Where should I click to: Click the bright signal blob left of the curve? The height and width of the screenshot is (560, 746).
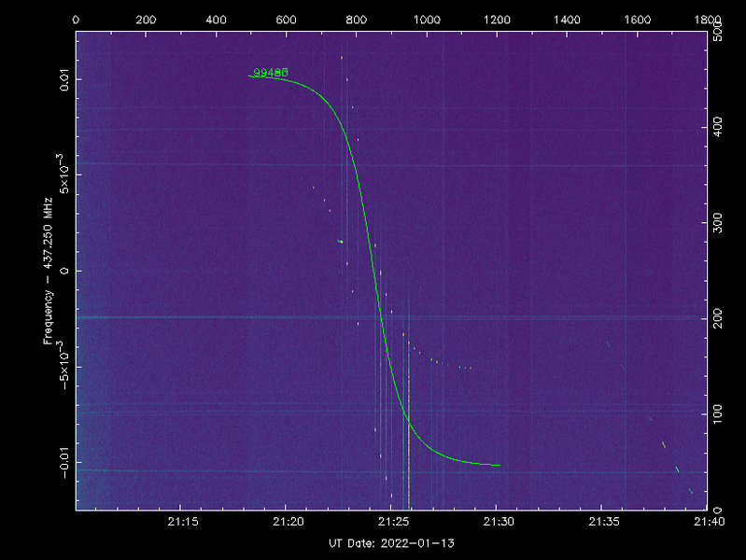[x=340, y=242]
